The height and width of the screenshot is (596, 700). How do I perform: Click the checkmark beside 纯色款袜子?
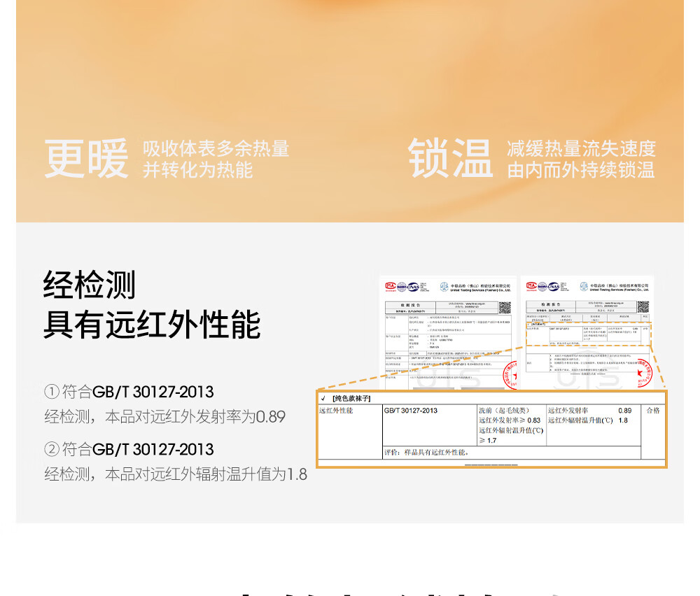tap(323, 398)
